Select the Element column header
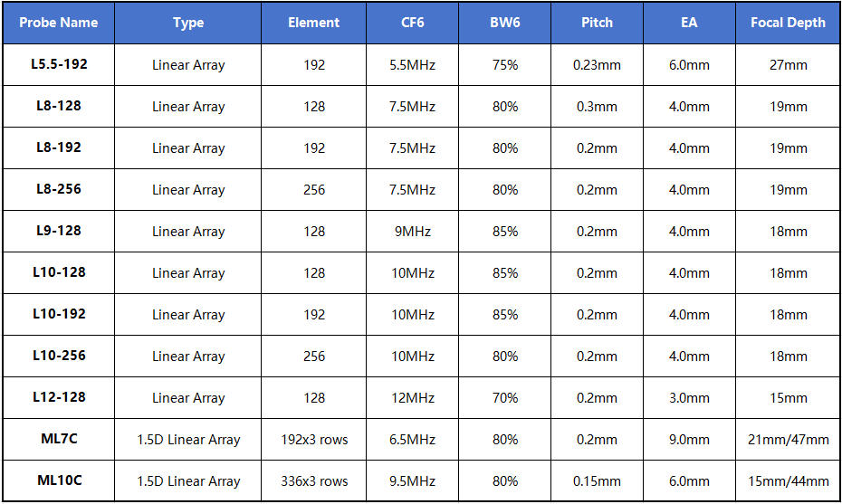 314,23
